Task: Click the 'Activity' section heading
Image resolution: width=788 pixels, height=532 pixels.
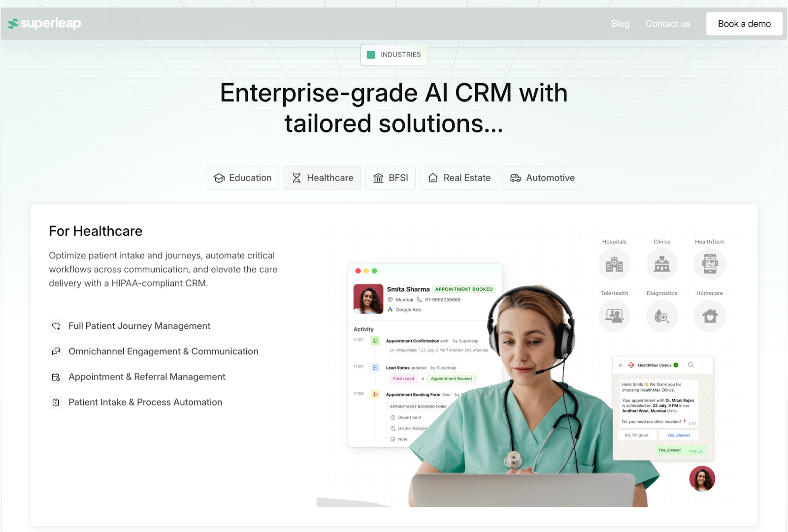Action: tap(363, 329)
